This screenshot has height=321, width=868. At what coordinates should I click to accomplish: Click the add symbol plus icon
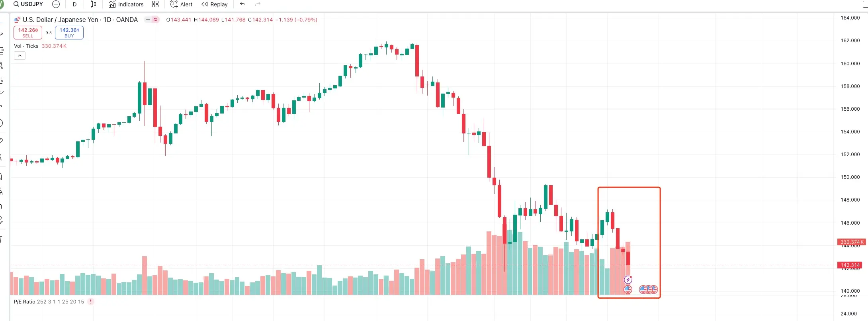click(56, 4)
